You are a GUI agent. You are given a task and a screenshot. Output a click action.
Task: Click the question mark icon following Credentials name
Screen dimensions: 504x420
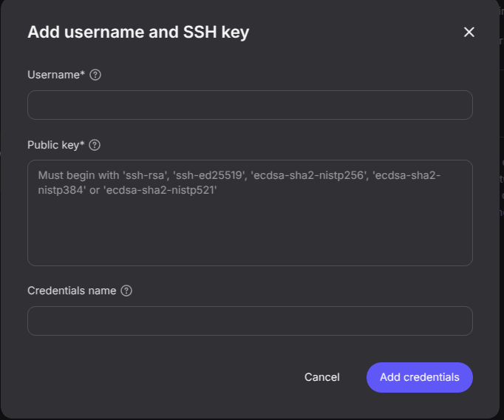126,291
